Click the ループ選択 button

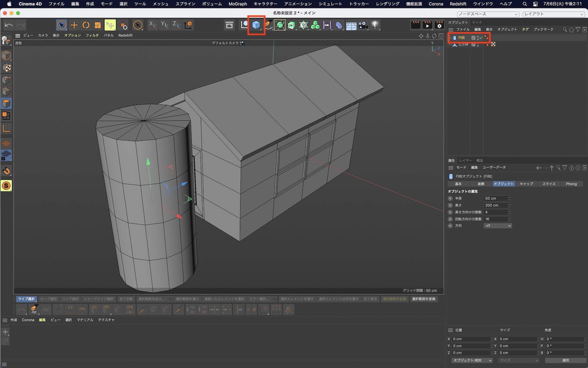[x=49, y=299]
